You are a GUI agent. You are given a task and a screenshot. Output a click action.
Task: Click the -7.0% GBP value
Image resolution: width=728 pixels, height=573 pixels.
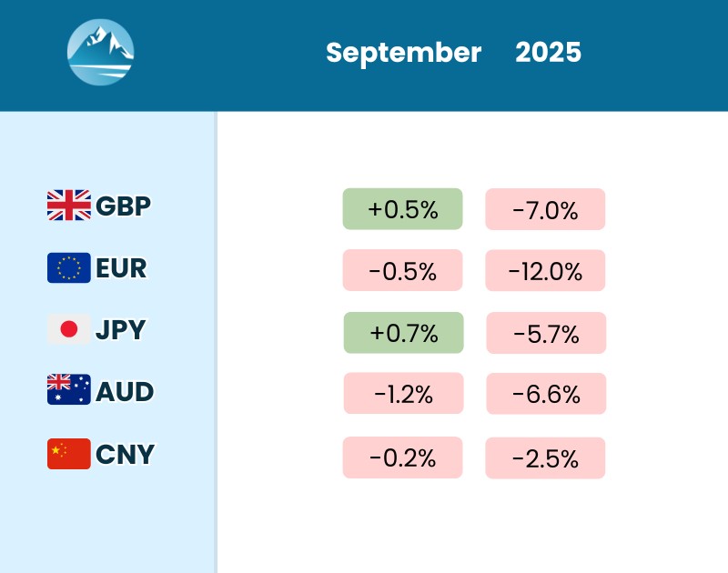point(545,210)
